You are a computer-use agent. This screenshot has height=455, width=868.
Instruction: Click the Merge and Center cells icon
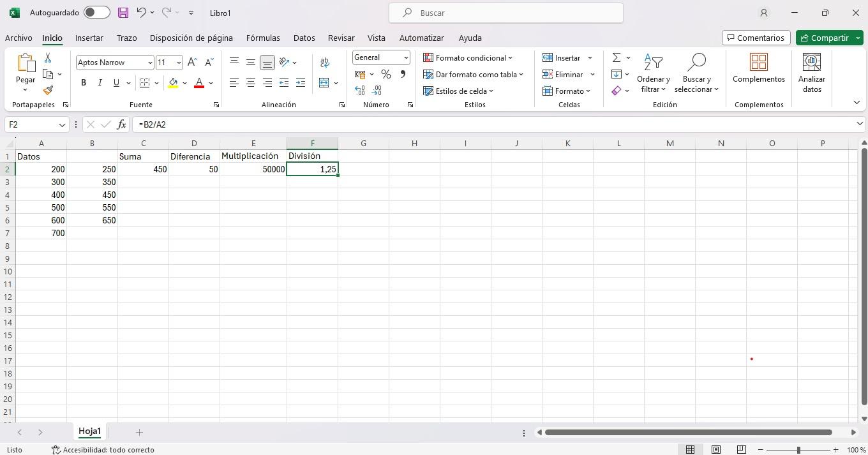[324, 83]
